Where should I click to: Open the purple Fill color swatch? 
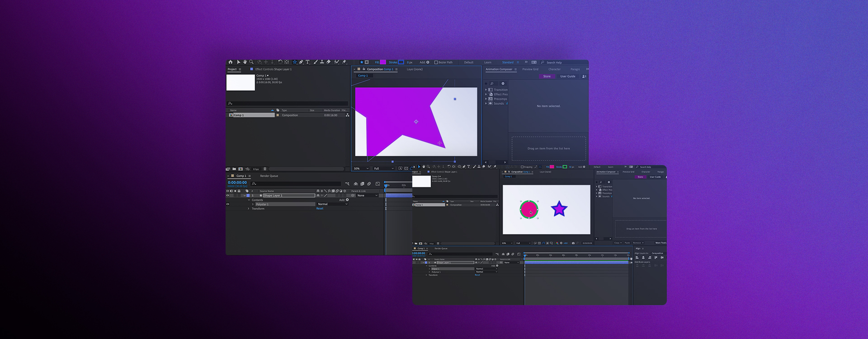[x=383, y=62]
